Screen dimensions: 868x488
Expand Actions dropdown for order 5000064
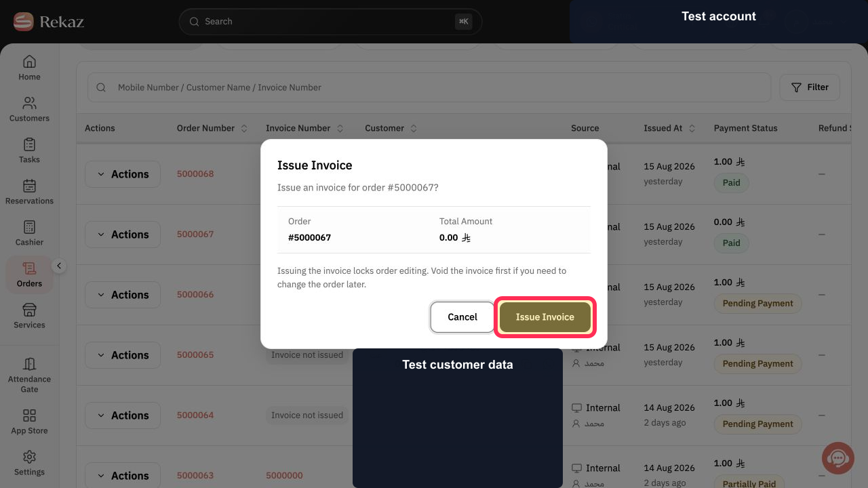pos(123,415)
